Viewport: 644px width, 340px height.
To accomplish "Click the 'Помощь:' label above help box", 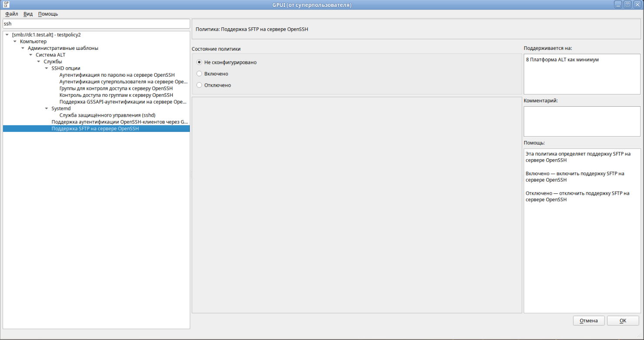I will point(534,143).
